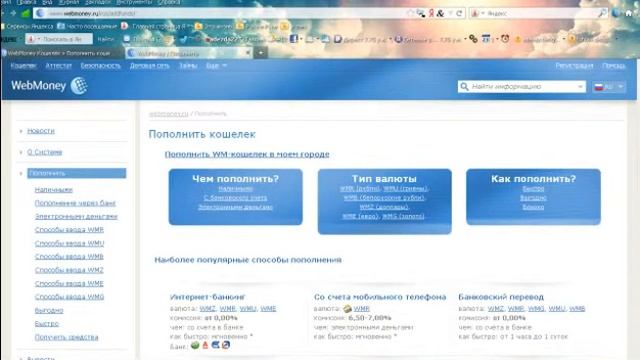Open Пополнить WM-кошелек в моем городе link
The width and height of the screenshot is (640, 360).
click(247, 154)
